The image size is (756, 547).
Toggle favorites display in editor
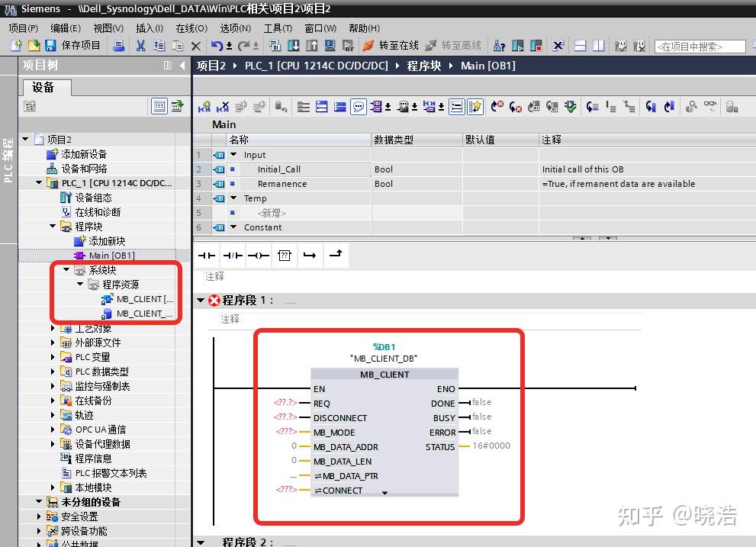pos(475,107)
